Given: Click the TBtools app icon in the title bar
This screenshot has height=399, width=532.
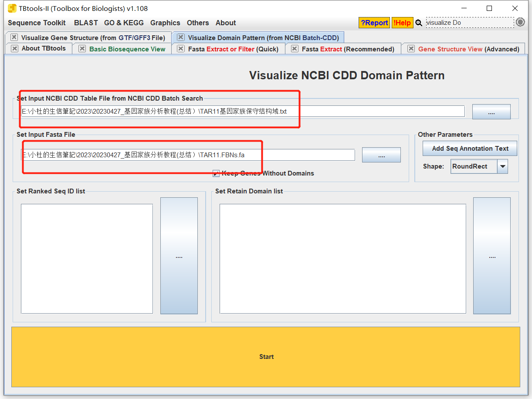Looking at the screenshot, I should [12, 8].
